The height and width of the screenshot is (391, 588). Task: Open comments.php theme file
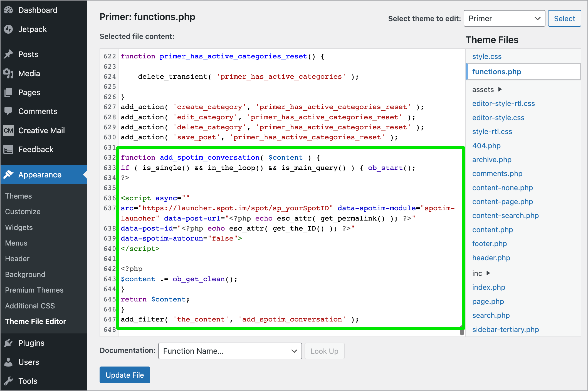[x=497, y=174]
